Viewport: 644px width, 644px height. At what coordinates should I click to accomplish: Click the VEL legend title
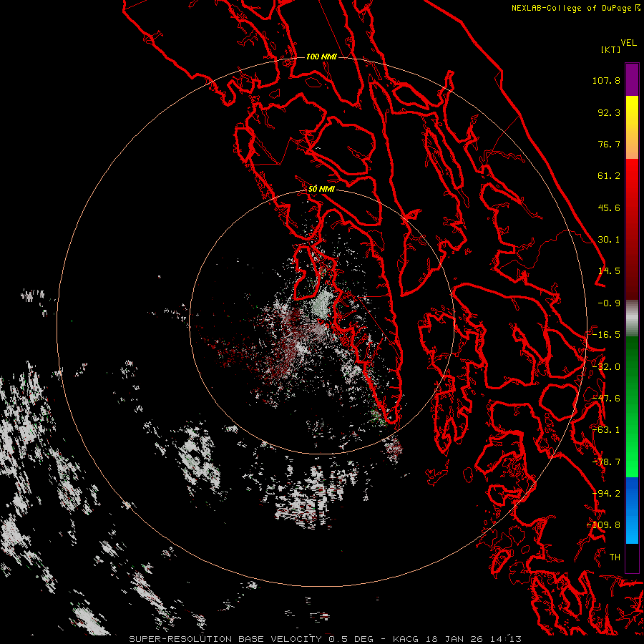pos(628,43)
